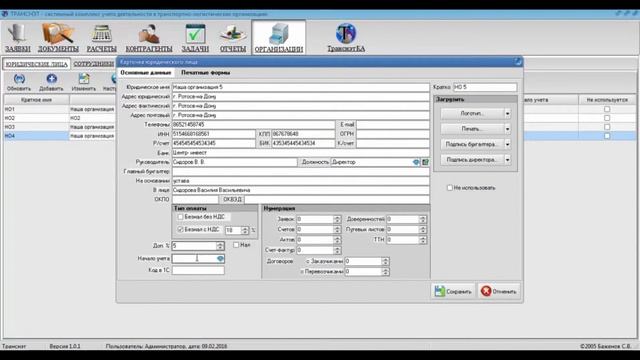Click the Добавить plus icon

(x=51, y=78)
